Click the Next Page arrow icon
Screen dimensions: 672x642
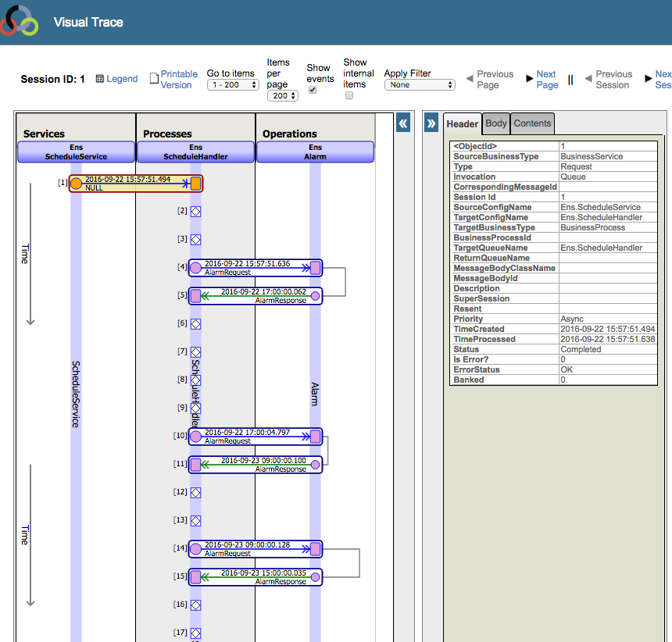click(x=529, y=79)
